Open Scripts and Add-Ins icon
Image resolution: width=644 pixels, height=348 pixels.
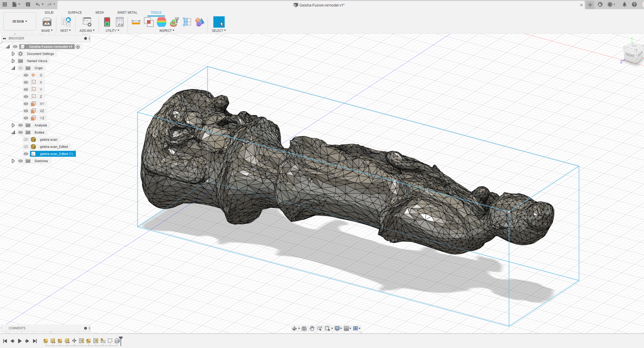[x=87, y=22]
